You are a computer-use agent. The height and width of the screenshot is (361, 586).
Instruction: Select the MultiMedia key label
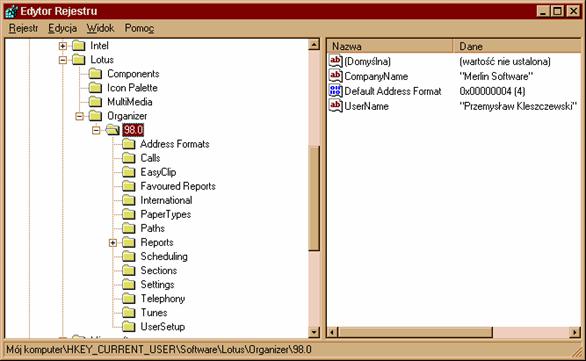click(129, 102)
